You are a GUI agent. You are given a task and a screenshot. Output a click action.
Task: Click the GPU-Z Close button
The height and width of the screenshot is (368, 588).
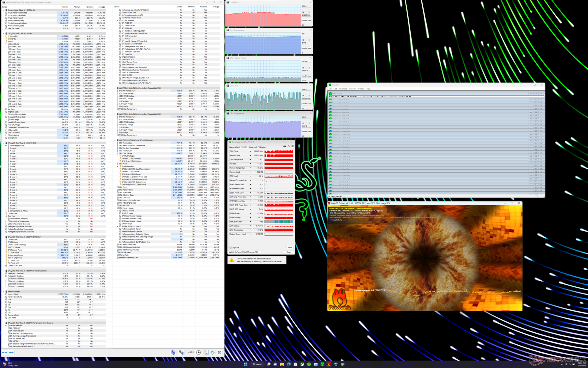pos(288,252)
